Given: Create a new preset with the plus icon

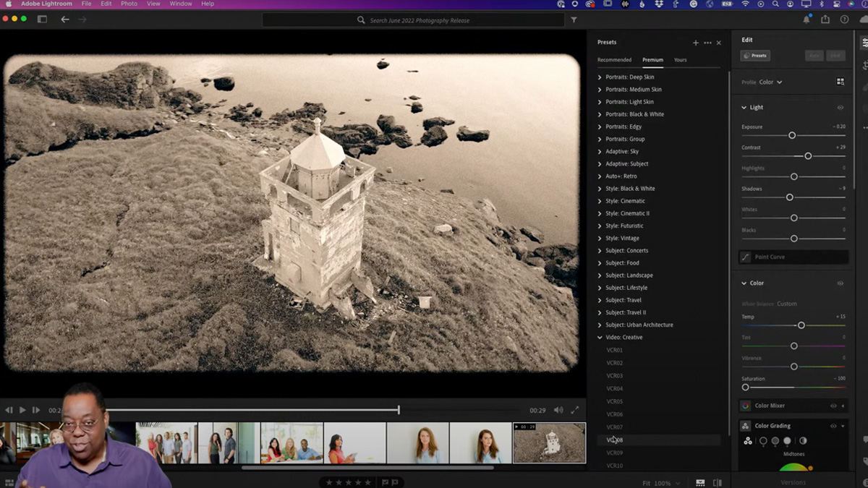Looking at the screenshot, I should [x=695, y=43].
